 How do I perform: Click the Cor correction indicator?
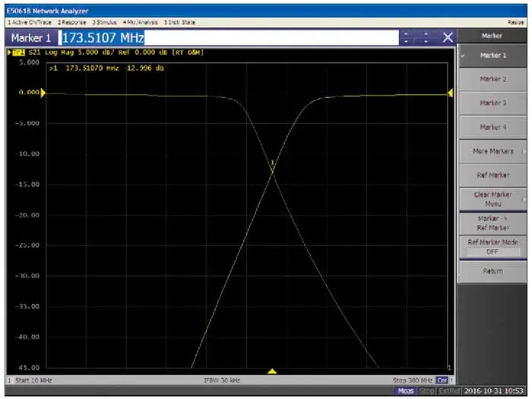tap(442, 380)
